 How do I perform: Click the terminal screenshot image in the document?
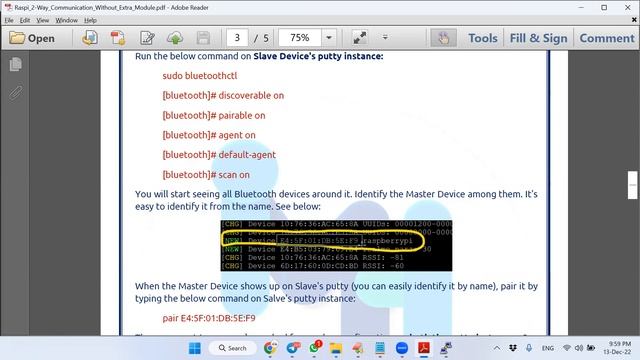(x=336, y=245)
